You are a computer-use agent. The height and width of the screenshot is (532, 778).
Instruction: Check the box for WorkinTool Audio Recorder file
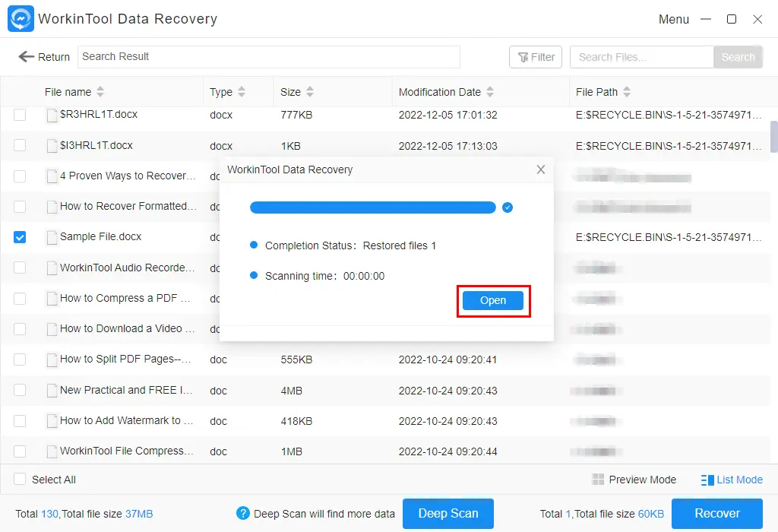[20, 268]
